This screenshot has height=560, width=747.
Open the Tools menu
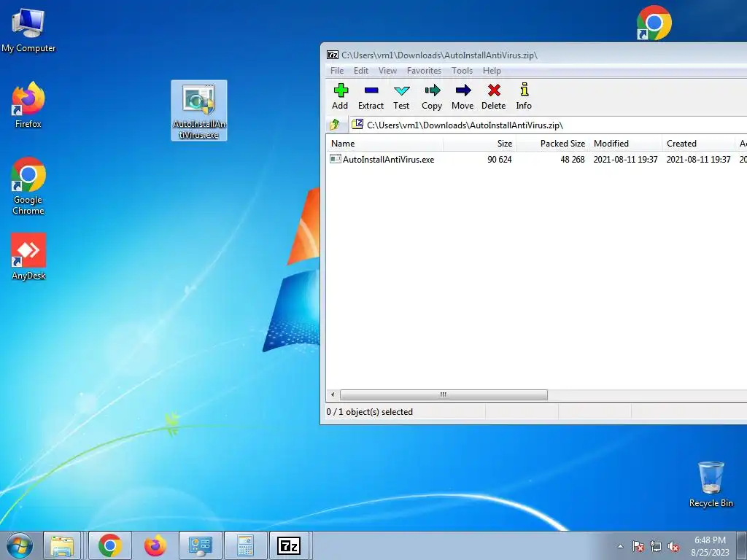point(462,71)
